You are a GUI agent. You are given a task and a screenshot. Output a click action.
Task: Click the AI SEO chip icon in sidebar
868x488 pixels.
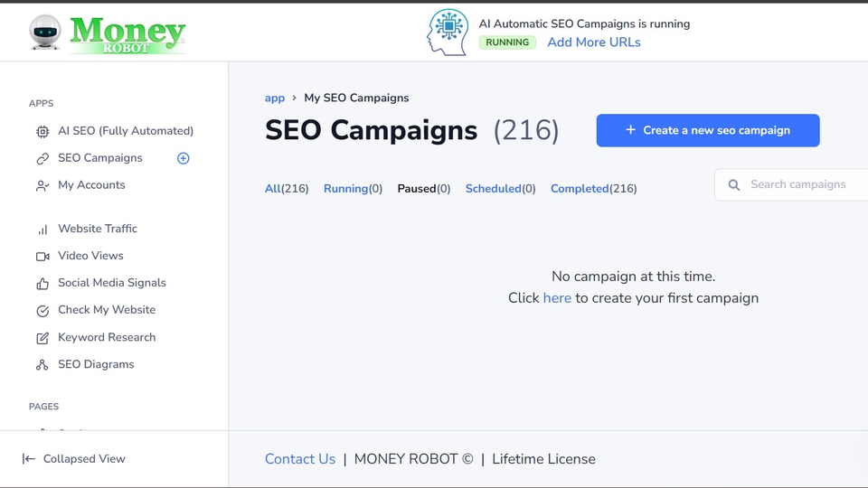pos(42,132)
